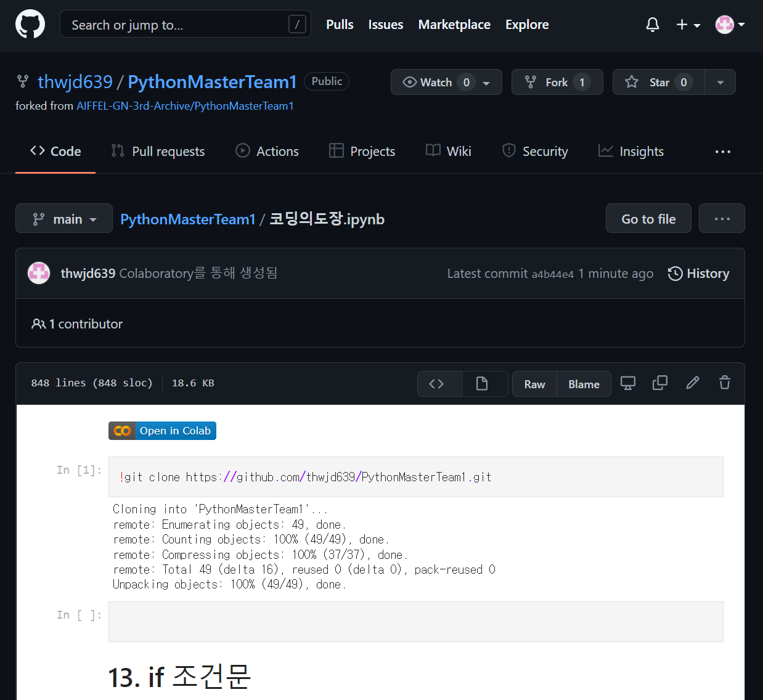Open the repository overflow menu with three dots
Screen dimensions: 763x700
pos(722,152)
